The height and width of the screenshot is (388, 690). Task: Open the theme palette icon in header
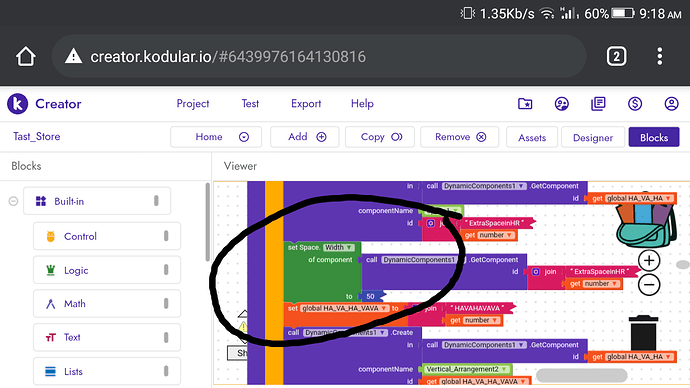[562, 104]
